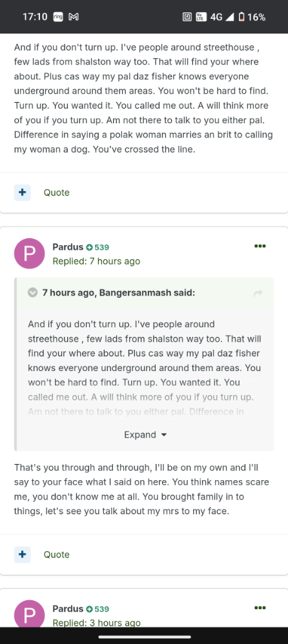
Task: Tap the Gmail notification icon in status bar
Action: tap(74, 17)
